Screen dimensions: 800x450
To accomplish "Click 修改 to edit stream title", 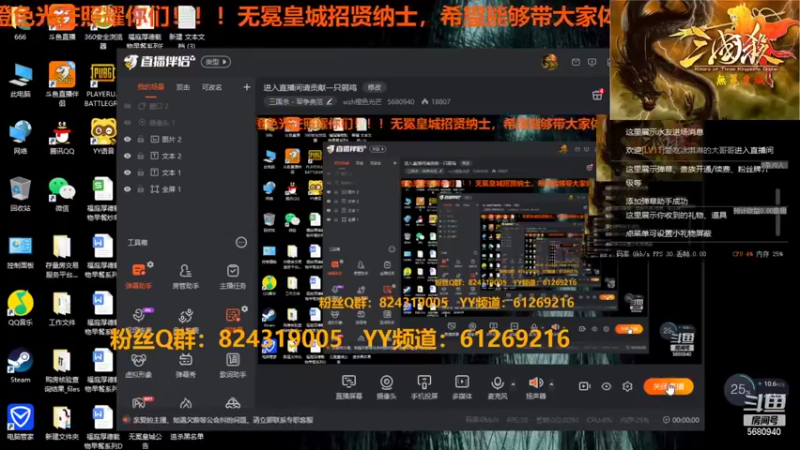I will [x=374, y=87].
